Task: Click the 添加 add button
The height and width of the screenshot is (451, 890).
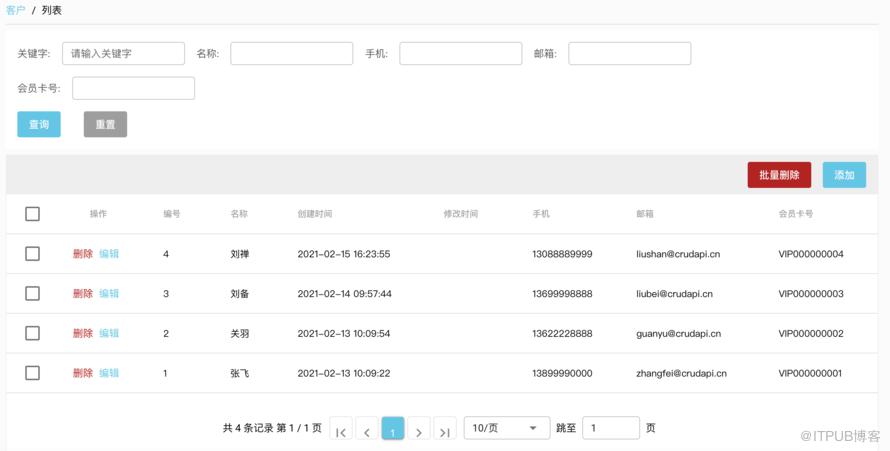Action: click(x=844, y=175)
